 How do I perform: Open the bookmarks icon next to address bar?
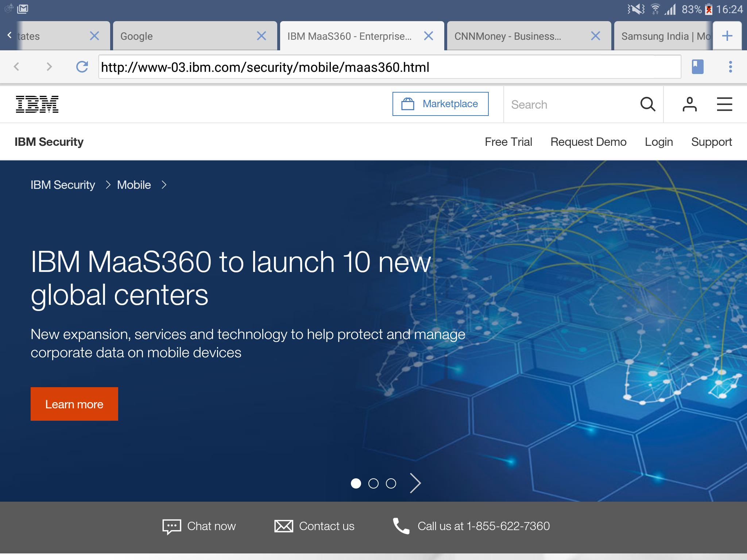(x=697, y=67)
